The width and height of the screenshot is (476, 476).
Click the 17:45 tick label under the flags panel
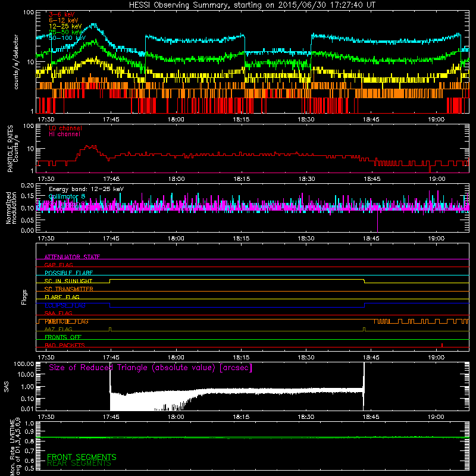pyautogui.click(x=111, y=358)
